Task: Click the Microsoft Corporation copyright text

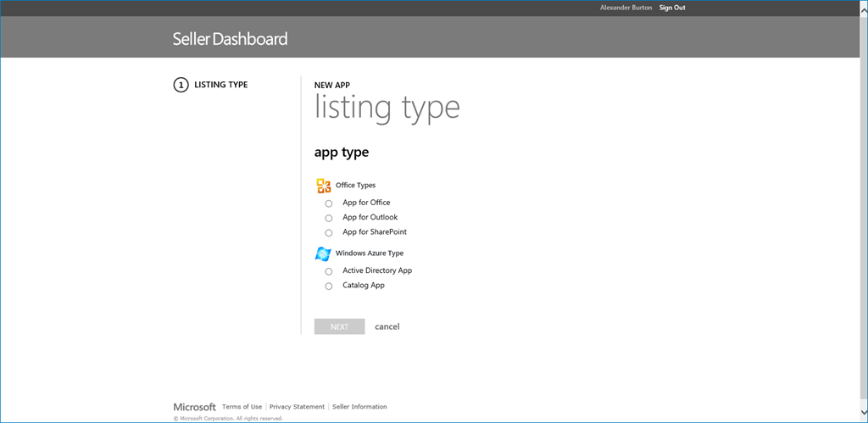Action: pos(228,419)
